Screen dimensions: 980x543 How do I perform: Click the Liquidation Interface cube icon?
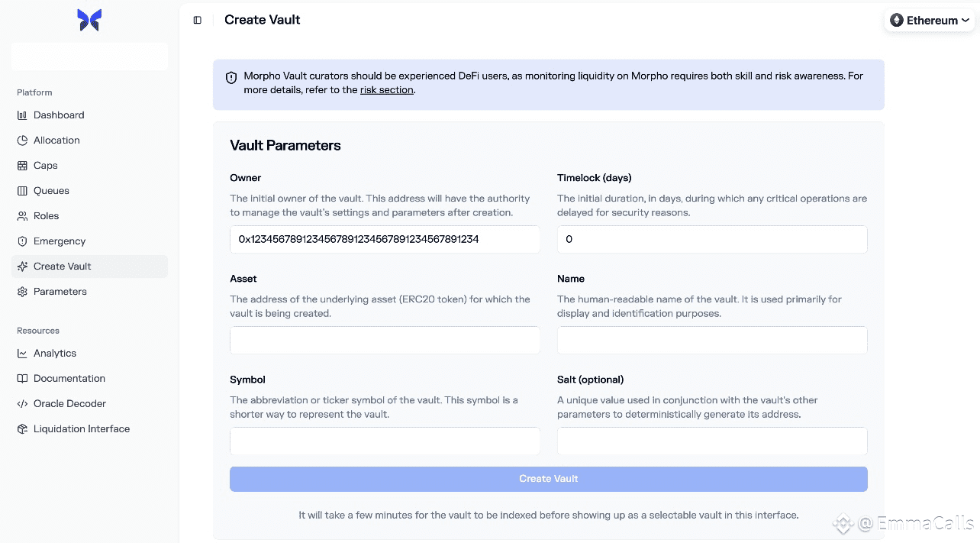tap(22, 429)
